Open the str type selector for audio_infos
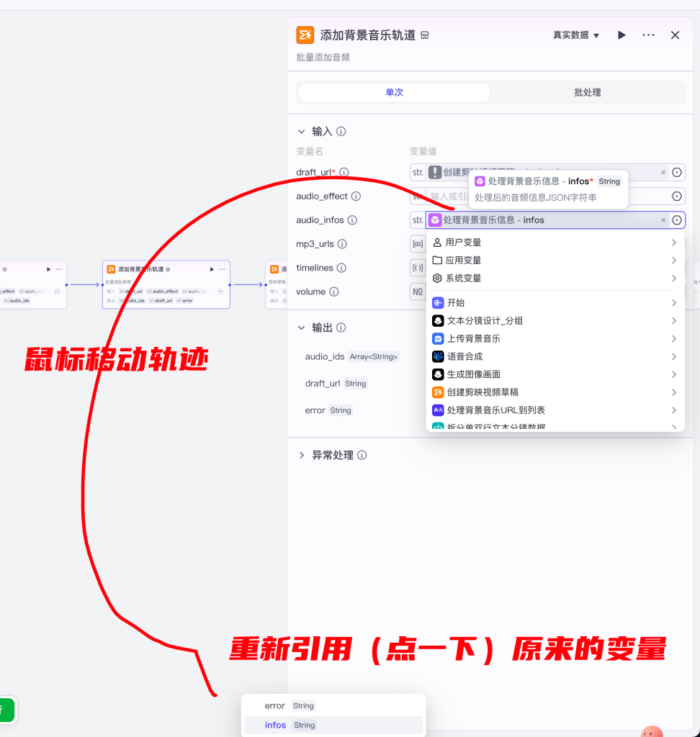This screenshot has width=700, height=737. point(418,220)
